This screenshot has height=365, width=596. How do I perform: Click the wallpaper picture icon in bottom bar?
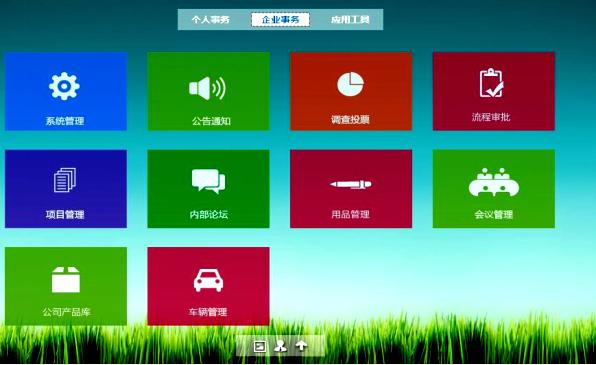[x=260, y=346]
